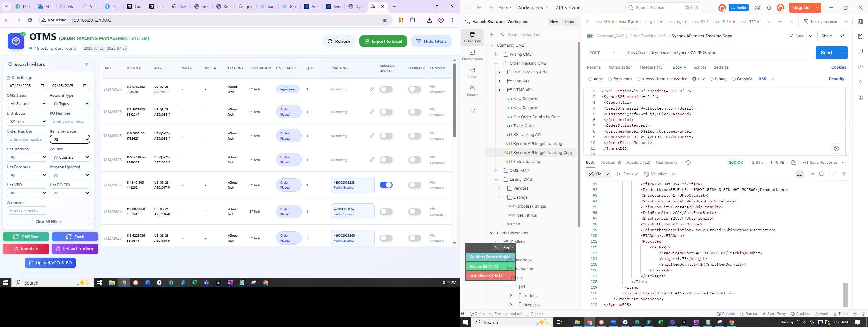Viewport: 868px width, 327px height.
Task: Open Chrome downloads icon
Action: [429, 20]
